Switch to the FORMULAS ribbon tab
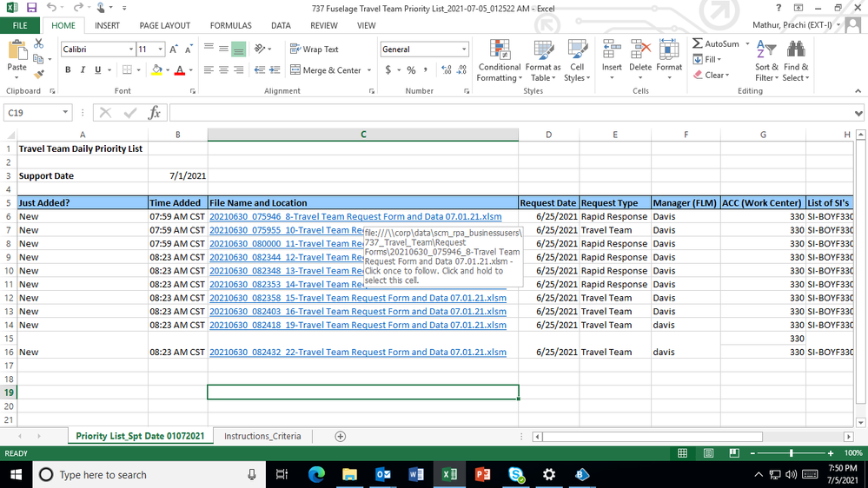The width and height of the screenshot is (868, 488). coord(230,26)
